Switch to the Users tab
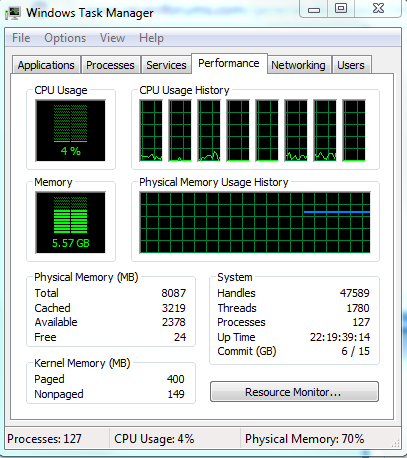Viewport: 407px width, 458px height. point(351,65)
